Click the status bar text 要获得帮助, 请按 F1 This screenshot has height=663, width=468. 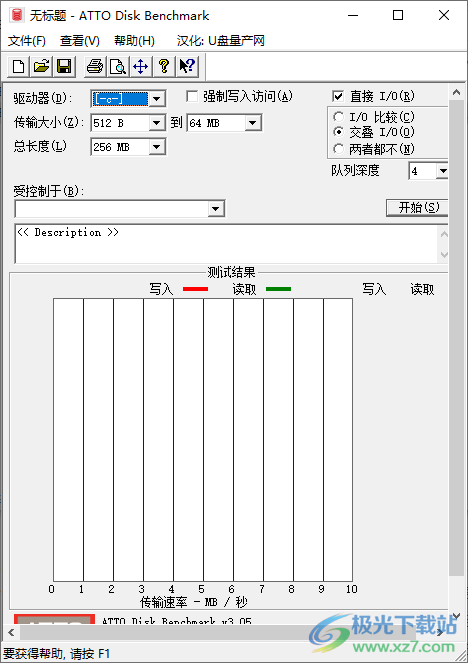click(x=57, y=654)
